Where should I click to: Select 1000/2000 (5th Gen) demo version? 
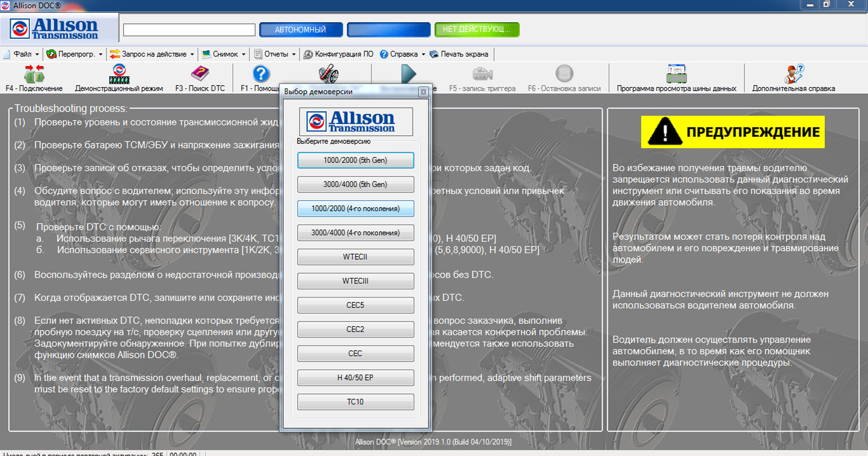pos(355,160)
